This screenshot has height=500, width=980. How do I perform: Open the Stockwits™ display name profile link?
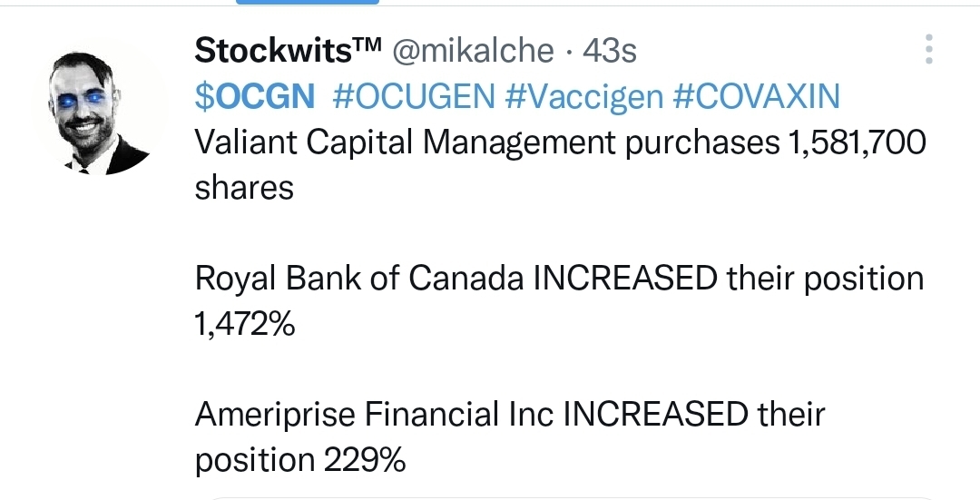point(287,51)
